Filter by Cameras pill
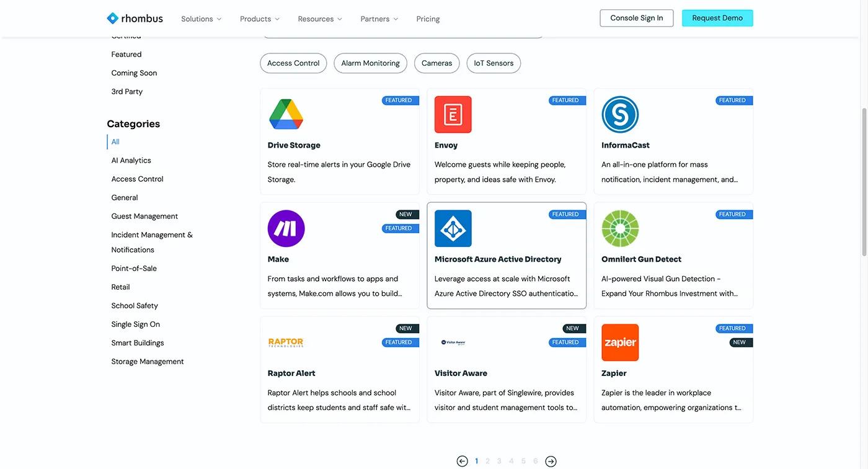 pos(437,63)
